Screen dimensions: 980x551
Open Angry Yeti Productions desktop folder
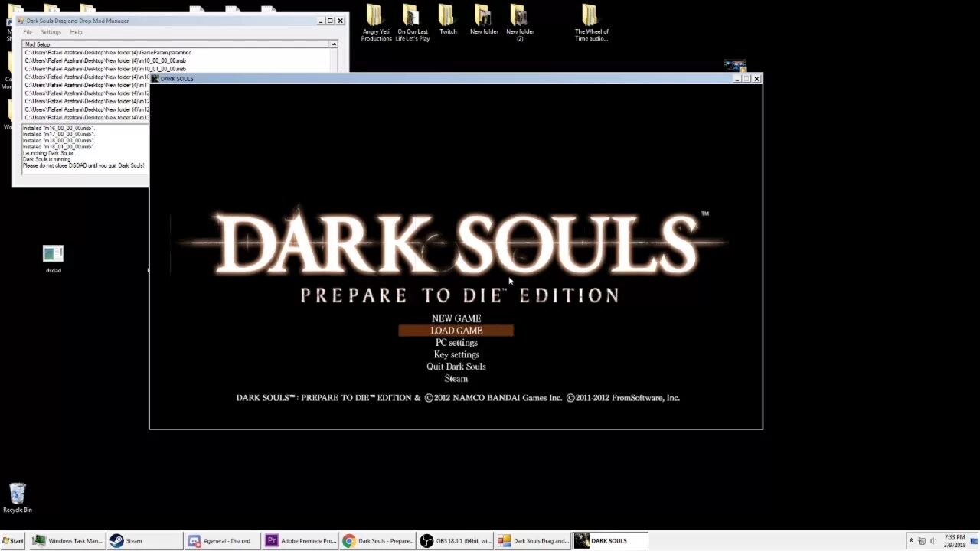click(x=376, y=23)
